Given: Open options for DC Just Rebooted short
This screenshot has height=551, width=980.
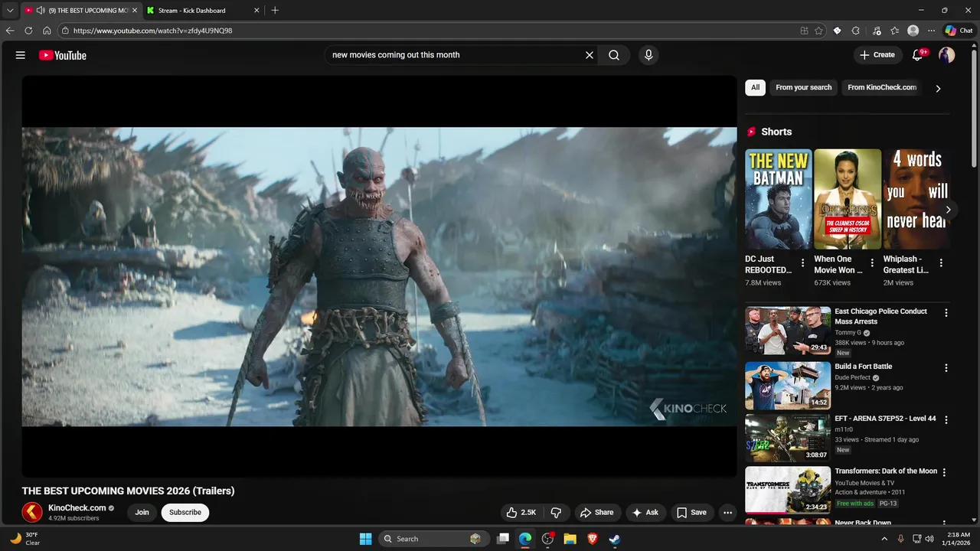Looking at the screenshot, I should pos(802,263).
